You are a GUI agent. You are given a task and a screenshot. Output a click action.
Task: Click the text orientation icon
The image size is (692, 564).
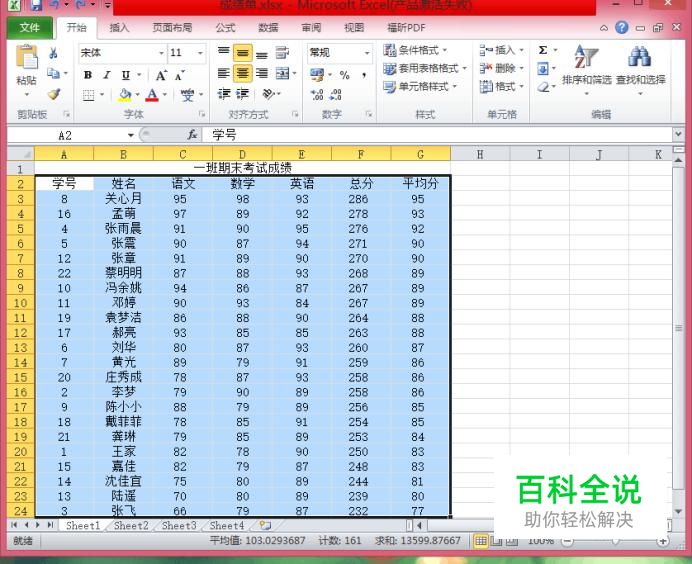[268, 94]
